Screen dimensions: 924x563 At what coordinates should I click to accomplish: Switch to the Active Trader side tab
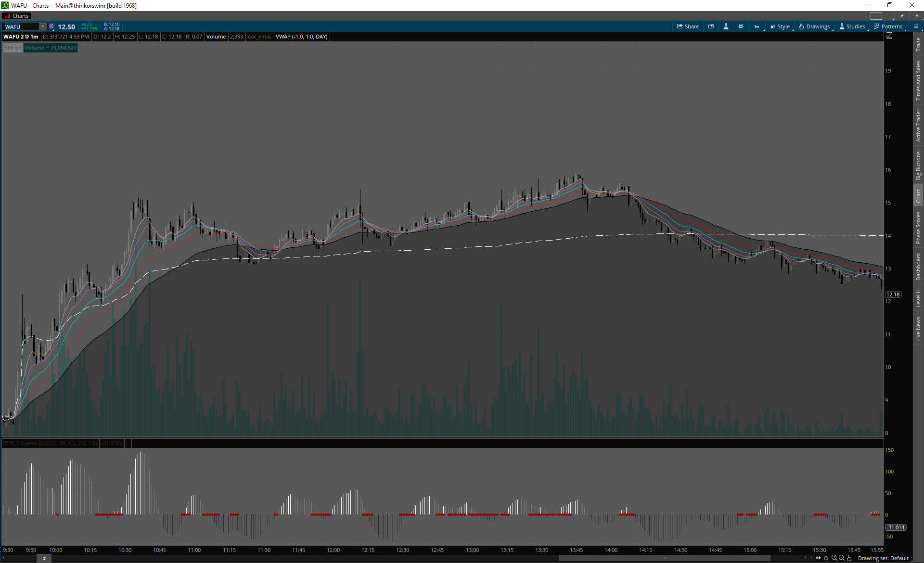pyautogui.click(x=918, y=125)
